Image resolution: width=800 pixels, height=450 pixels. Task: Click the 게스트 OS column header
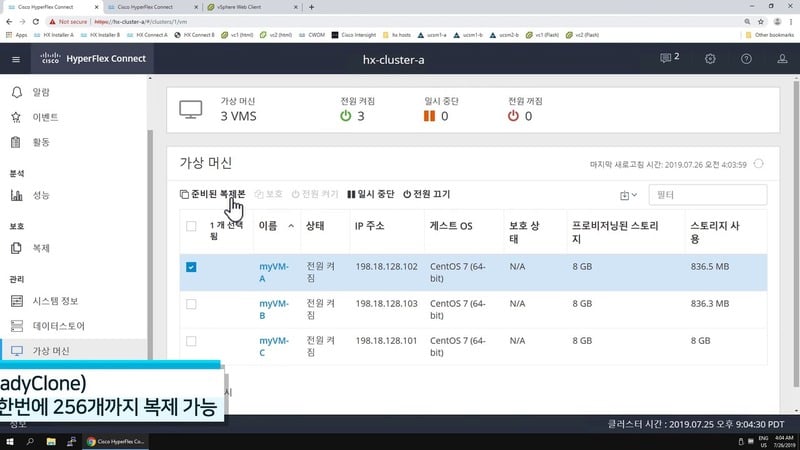click(451, 226)
